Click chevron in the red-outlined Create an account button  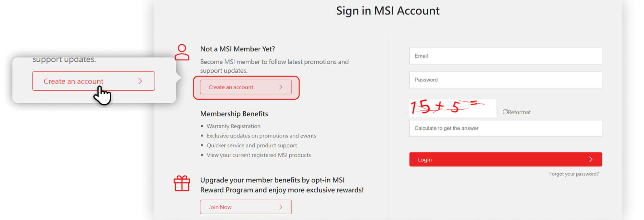pos(280,87)
